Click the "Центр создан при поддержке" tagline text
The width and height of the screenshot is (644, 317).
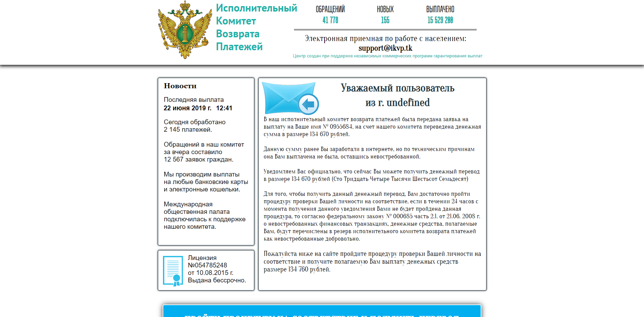(387, 56)
